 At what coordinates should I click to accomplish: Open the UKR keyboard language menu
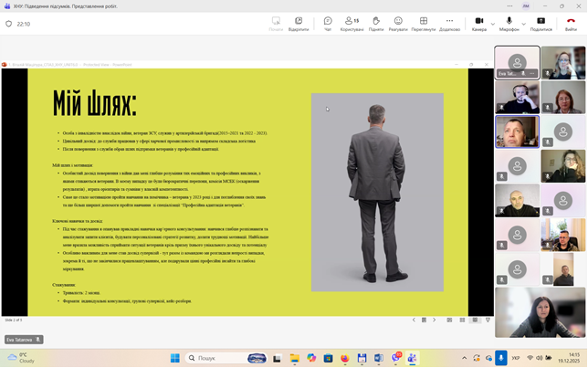click(x=516, y=358)
